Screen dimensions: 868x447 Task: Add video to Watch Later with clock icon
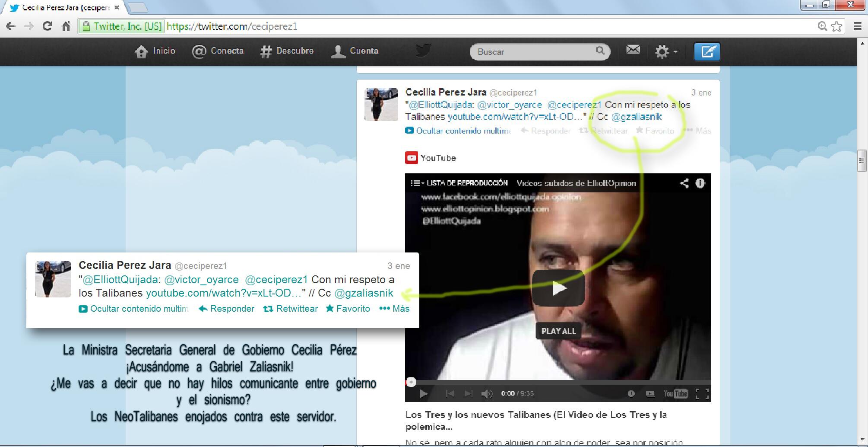coord(631,393)
